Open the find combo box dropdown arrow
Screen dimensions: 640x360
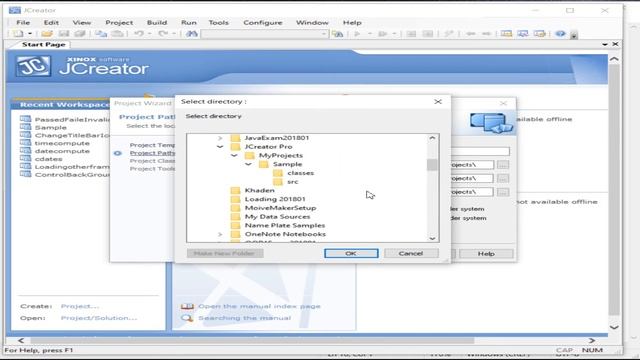(x=324, y=34)
